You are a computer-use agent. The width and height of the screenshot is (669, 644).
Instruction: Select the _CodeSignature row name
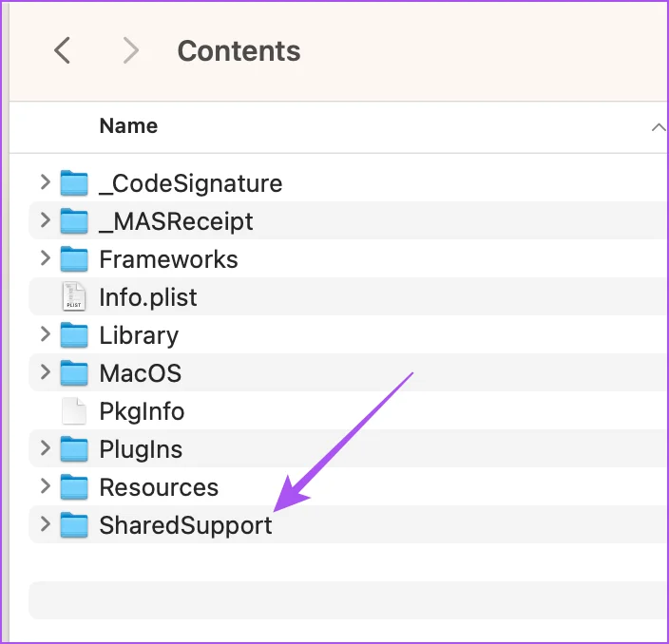click(191, 184)
